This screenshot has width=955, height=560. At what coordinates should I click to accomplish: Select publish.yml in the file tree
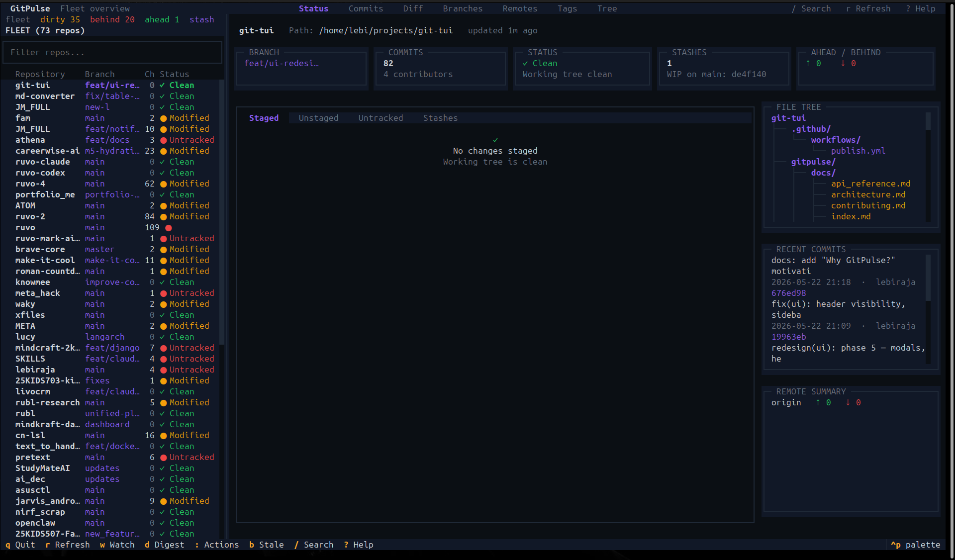pyautogui.click(x=858, y=151)
